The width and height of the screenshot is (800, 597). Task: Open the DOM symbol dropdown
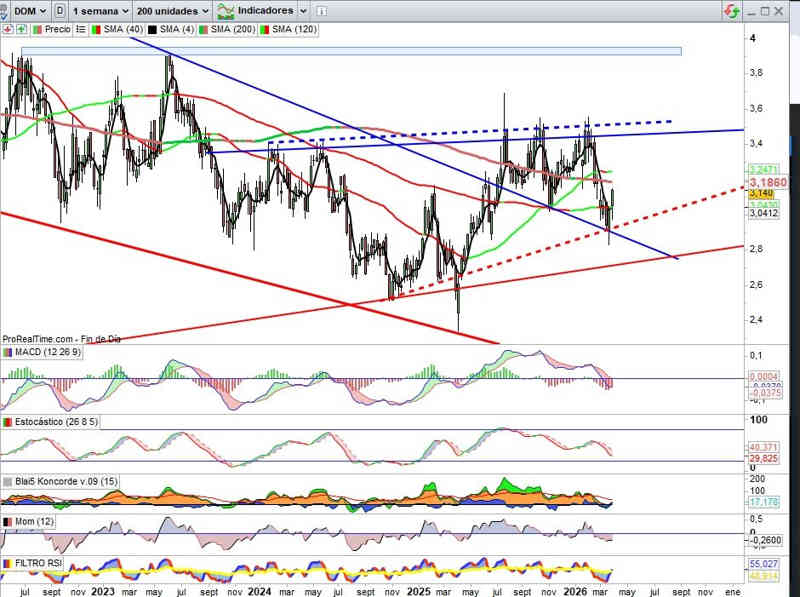click(x=32, y=10)
